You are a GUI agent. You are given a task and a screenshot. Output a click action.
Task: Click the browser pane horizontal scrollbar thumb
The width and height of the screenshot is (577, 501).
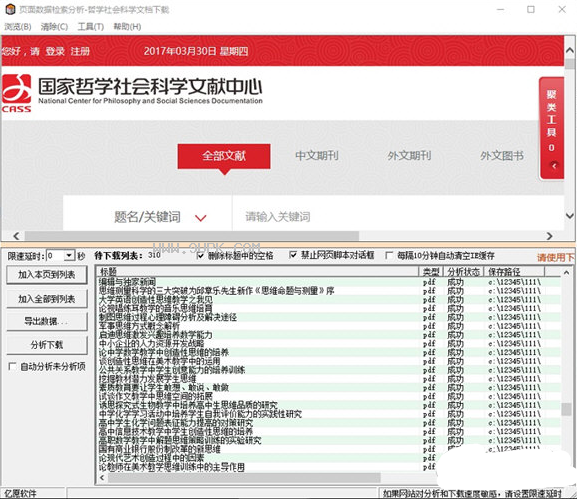click(x=192, y=236)
